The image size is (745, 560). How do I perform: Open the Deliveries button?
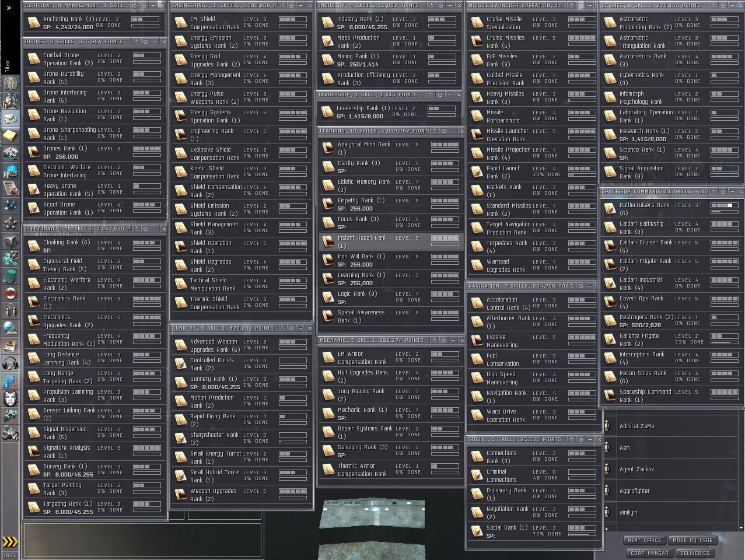pos(694,553)
